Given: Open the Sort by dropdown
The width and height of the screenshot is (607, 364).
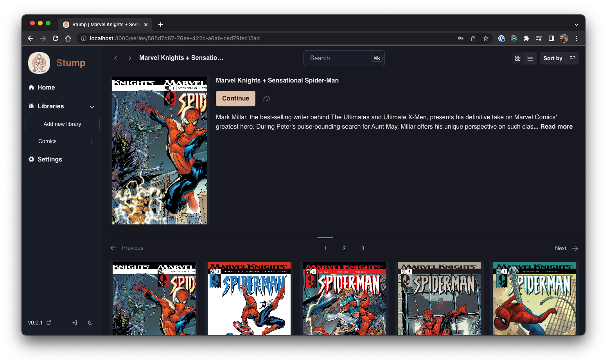Looking at the screenshot, I should [x=553, y=58].
